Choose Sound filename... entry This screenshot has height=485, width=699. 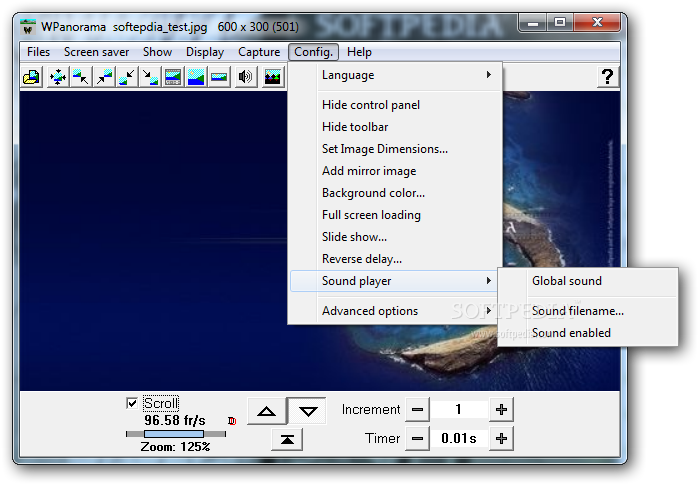tap(588, 311)
